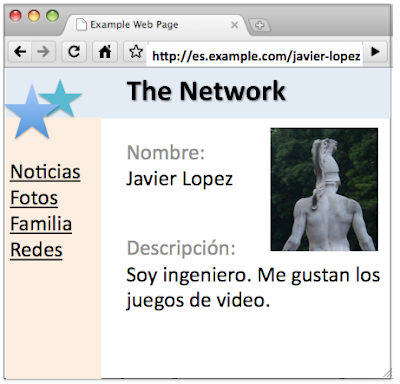Click the green zoom window button
The width and height of the screenshot is (400, 384).
click(x=52, y=16)
